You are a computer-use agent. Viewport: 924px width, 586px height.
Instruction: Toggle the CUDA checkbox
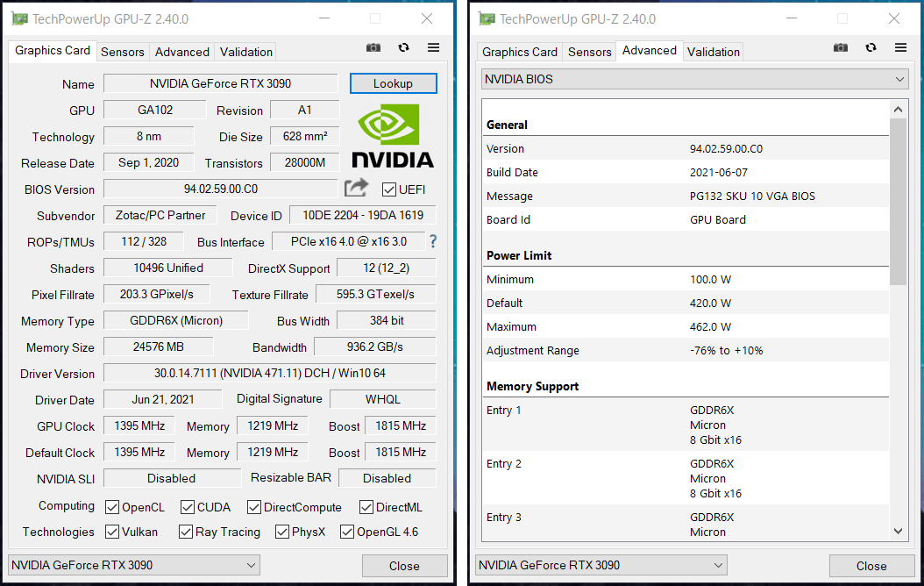pos(188,507)
